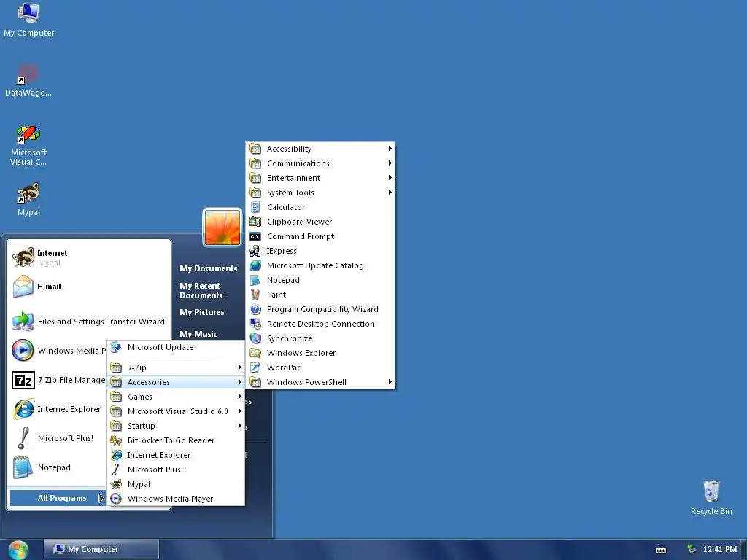This screenshot has width=747, height=560.
Task: Click the Start orb button
Action: point(18,550)
